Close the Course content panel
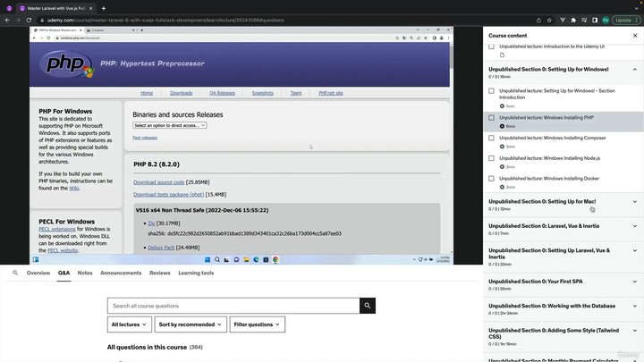 coord(635,36)
